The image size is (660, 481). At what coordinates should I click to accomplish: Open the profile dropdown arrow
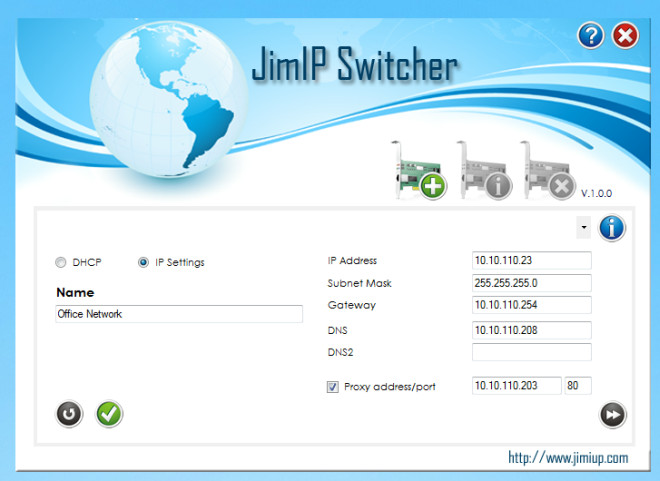point(583,228)
